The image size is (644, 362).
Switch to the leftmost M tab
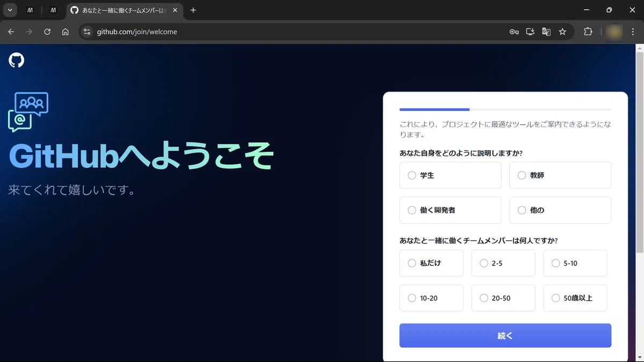pos(31,10)
